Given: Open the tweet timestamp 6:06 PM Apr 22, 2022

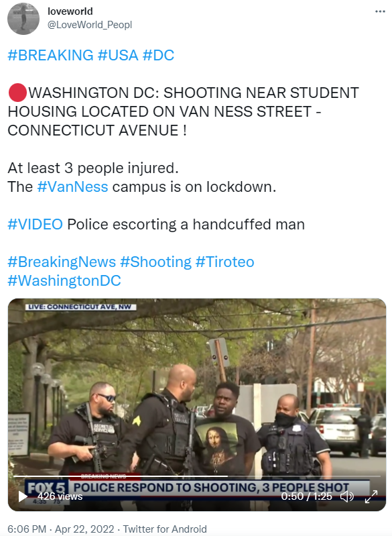Looking at the screenshot, I should [61, 529].
